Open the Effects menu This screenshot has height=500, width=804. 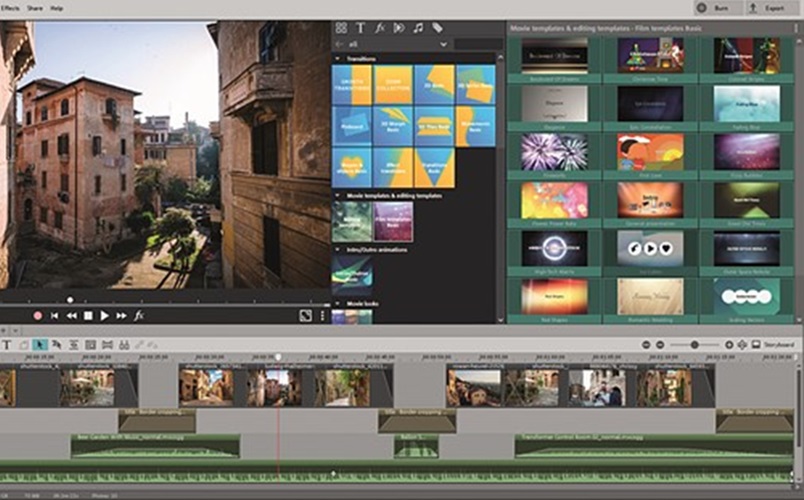10,8
